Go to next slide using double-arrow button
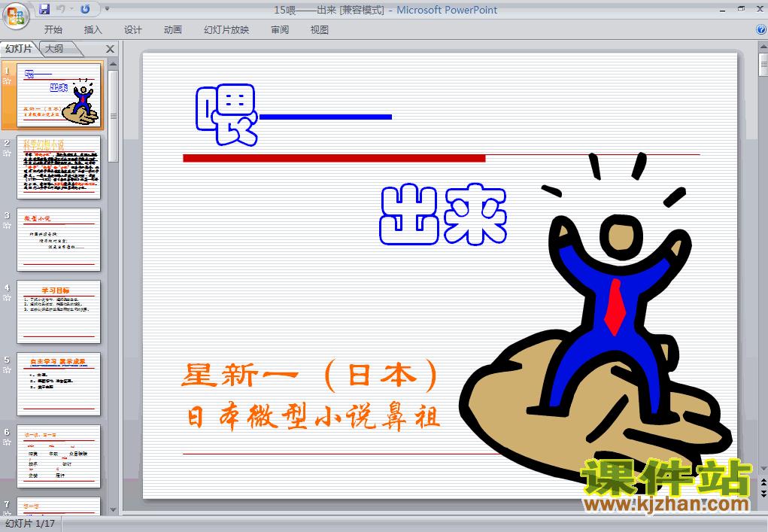The image size is (768, 532). tap(763, 493)
